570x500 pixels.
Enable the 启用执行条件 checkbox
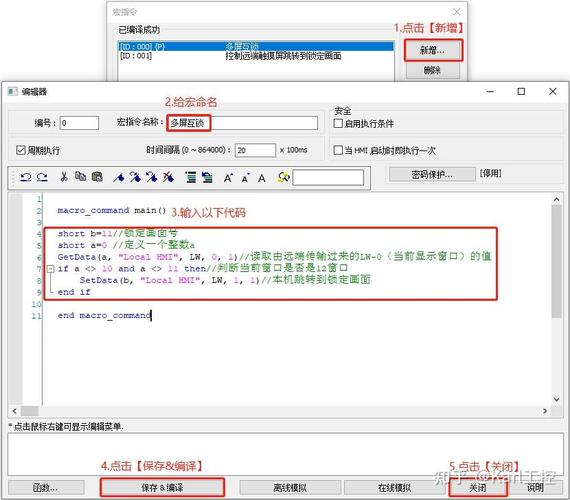[x=338, y=123]
